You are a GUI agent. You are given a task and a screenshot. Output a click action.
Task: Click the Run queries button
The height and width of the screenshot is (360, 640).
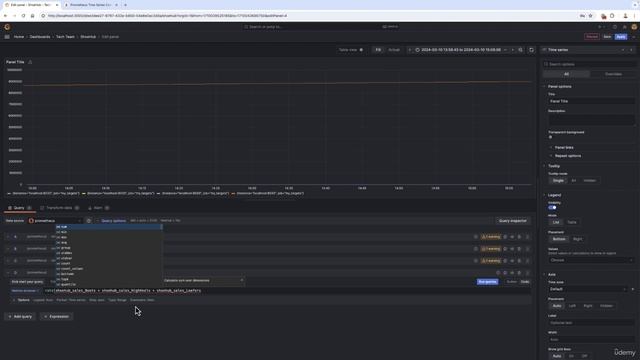pyautogui.click(x=487, y=282)
